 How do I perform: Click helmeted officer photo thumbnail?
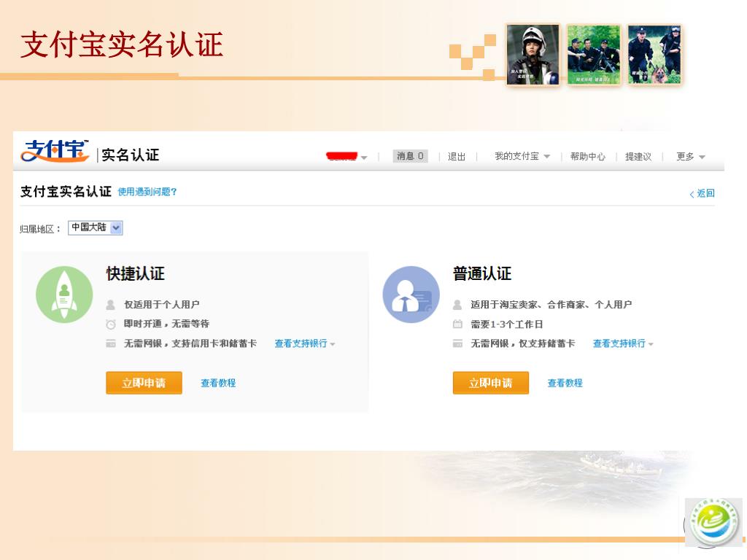533,55
